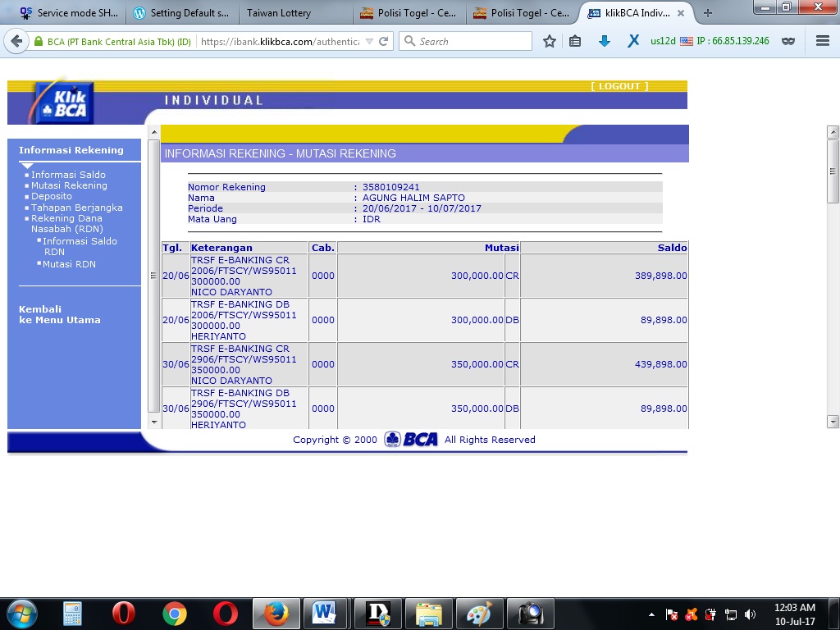Click the transaction table's scroll down arrow
Viewport: 840px width, 630px height.
coord(153,422)
